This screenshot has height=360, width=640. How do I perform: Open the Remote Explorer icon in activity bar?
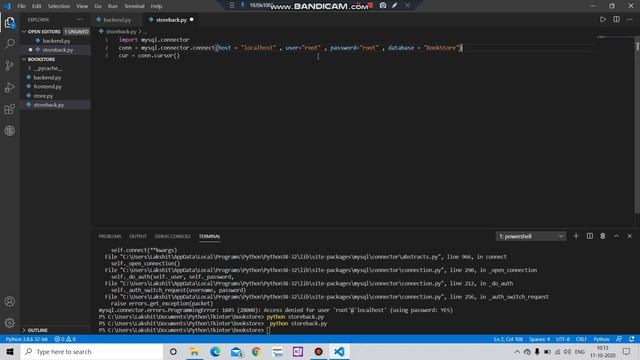10,131
